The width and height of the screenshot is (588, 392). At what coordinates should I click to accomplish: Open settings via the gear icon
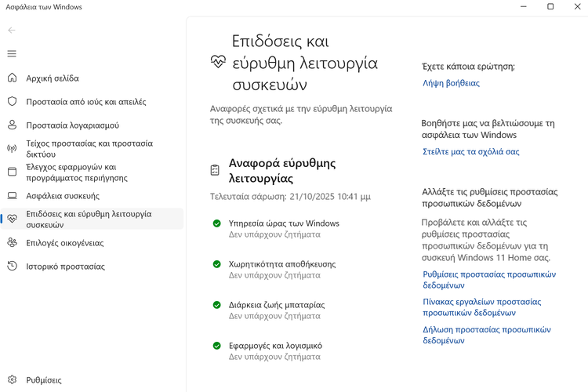(x=12, y=380)
